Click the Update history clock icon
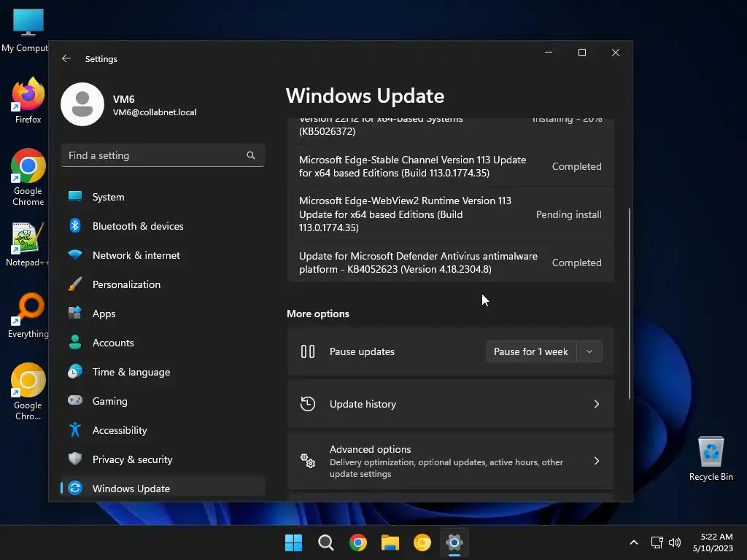This screenshot has width=747, height=560. (308, 404)
